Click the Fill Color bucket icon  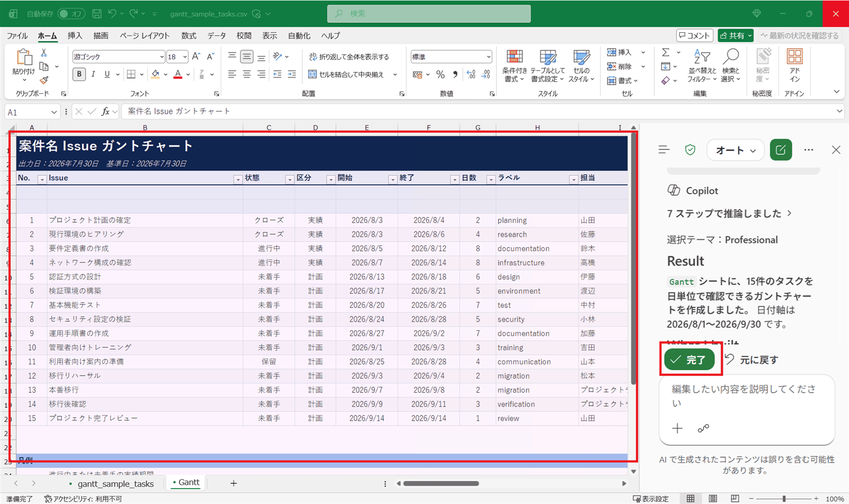point(155,74)
